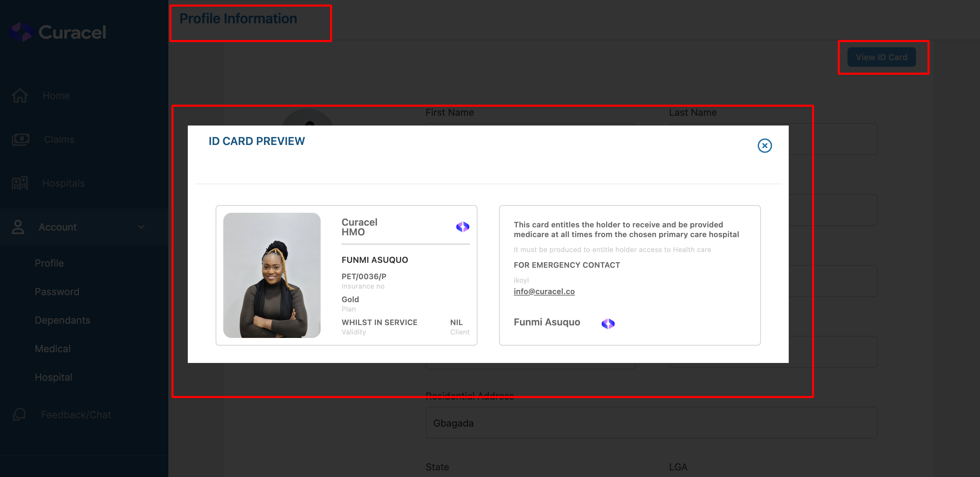
Task: Click the Hospitals building icon
Action: click(x=20, y=183)
